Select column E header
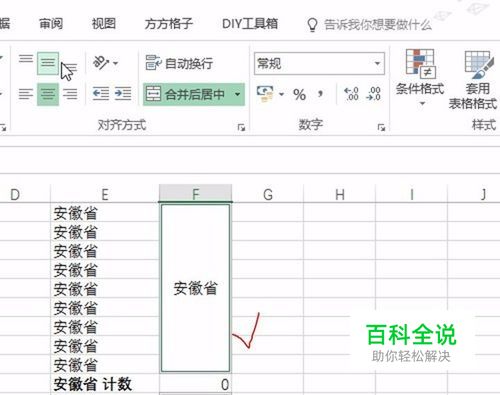Image resolution: width=500 pixels, height=395 pixels. pyautogui.click(x=105, y=194)
